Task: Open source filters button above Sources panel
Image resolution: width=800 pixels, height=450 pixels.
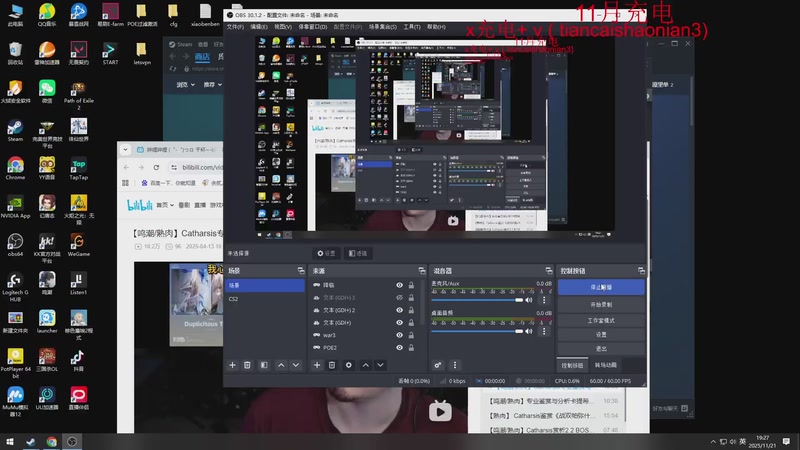Action: pos(358,253)
